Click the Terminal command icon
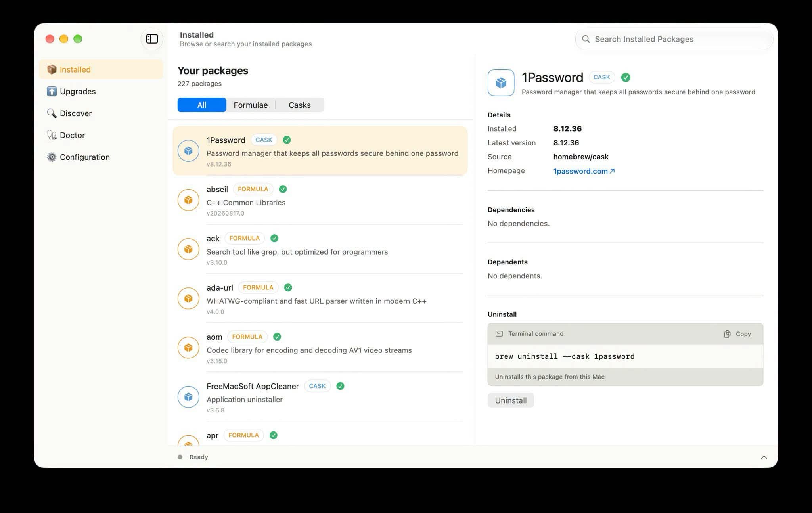The image size is (812, 513). [x=499, y=334]
